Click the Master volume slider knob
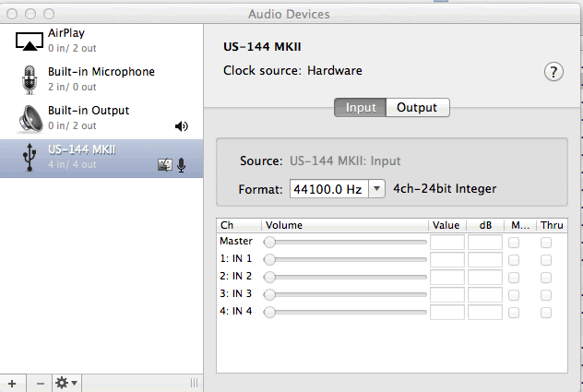The height and width of the screenshot is (392, 583). (x=269, y=242)
